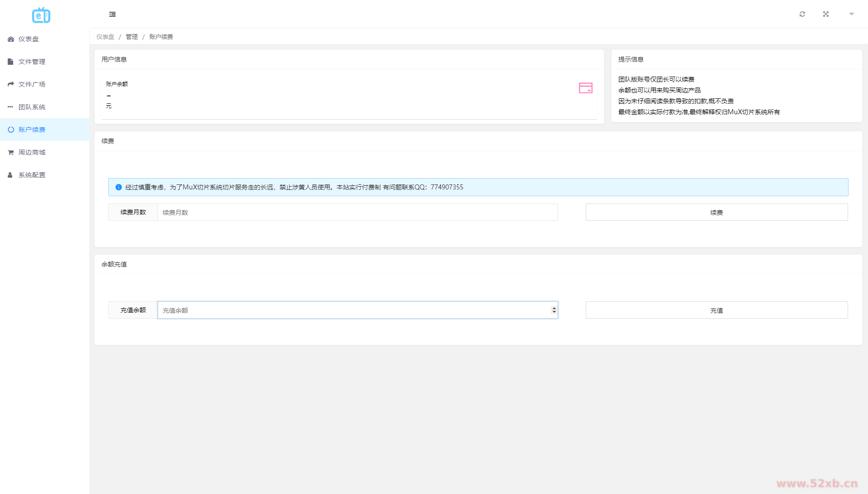Open 系统配置 settings in sidebar
Screen dimensions: 868x494
[32, 175]
